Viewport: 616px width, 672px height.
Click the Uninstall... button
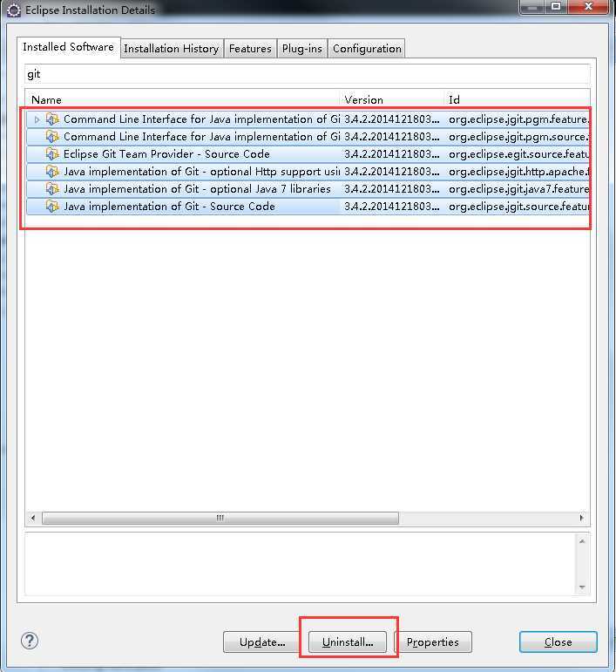pos(348,642)
